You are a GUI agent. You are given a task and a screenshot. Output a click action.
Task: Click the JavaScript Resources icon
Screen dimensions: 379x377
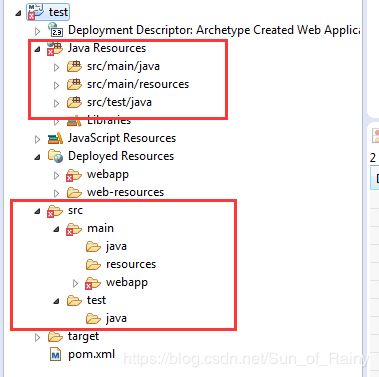click(x=55, y=138)
